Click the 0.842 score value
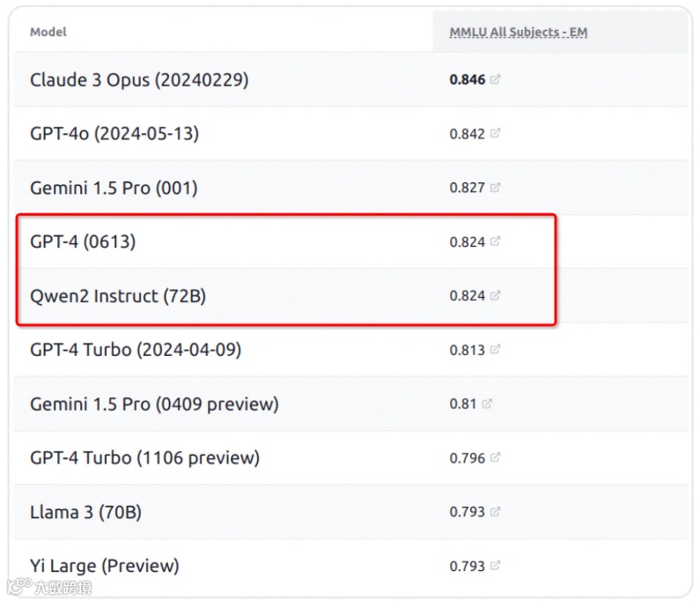Screen dimensions: 700x601 pyautogui.click(x=467, y=134)
